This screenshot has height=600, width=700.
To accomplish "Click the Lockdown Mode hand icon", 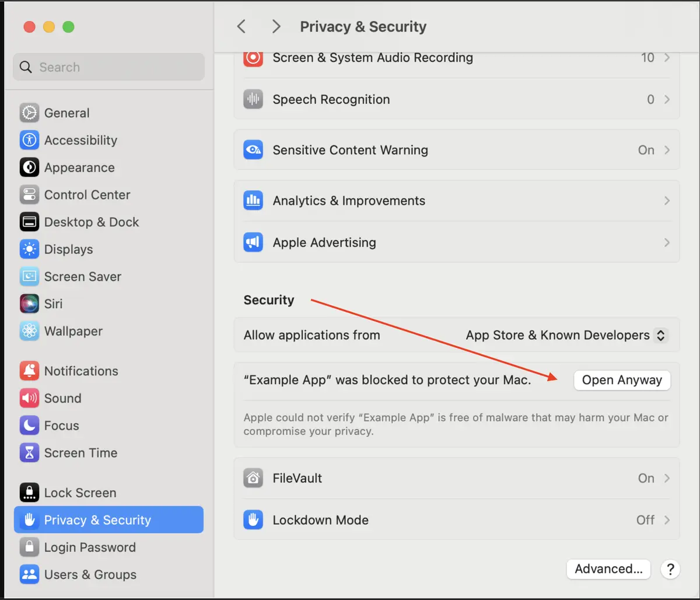I will coord(253,519).
